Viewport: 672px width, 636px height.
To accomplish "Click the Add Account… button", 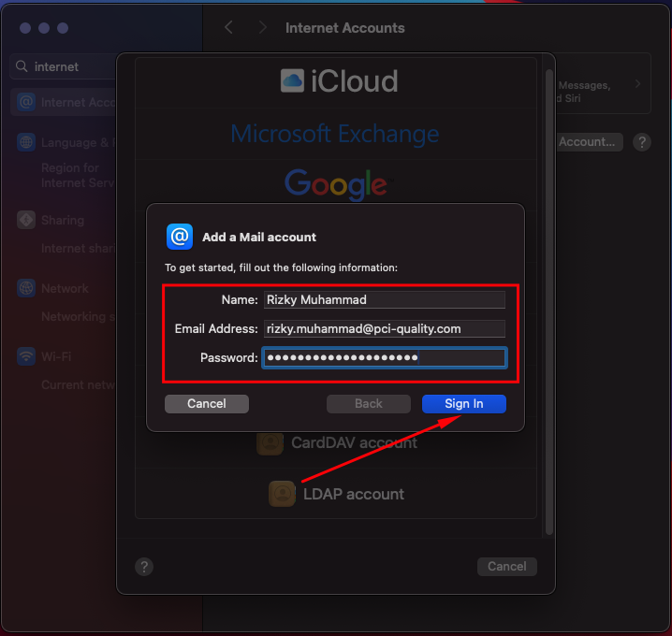I will point(591,142).
